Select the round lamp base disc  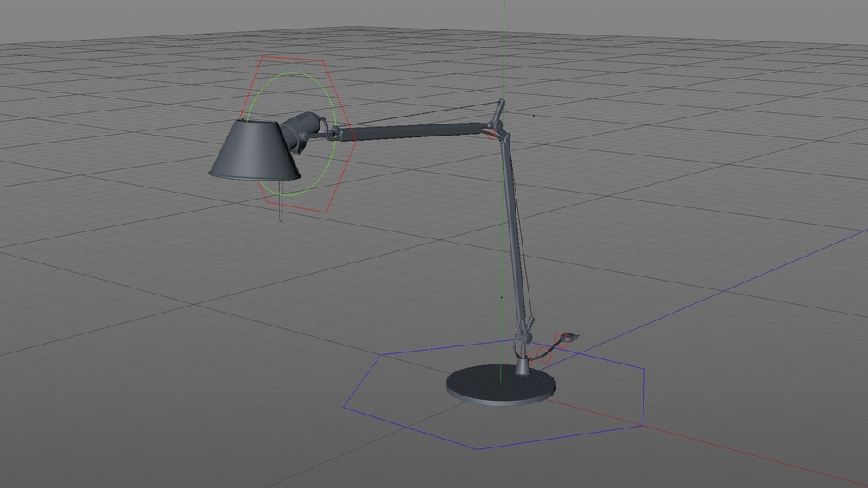pos(500,385)
